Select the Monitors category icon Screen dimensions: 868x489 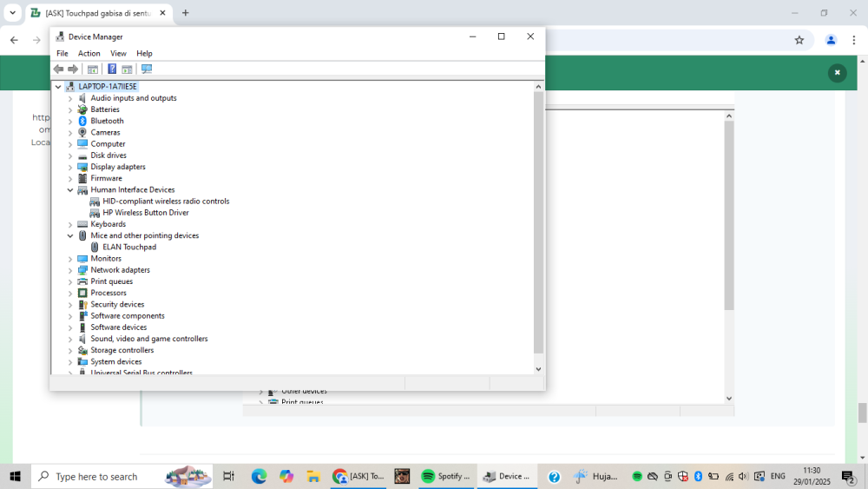82,259
